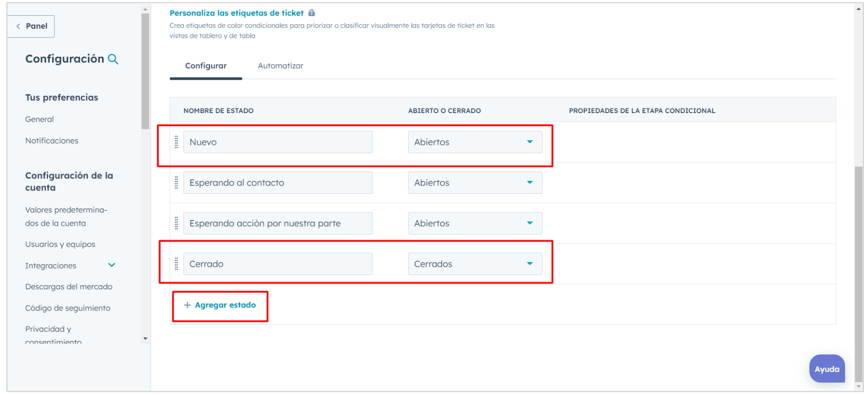Switch to the Automatizar tab
868x395 pixels.
(x=280, y=66)
